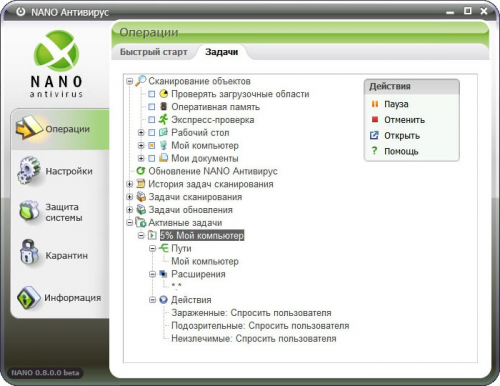
Task: Click the Действия tree node icon
Action: (163, 300)
